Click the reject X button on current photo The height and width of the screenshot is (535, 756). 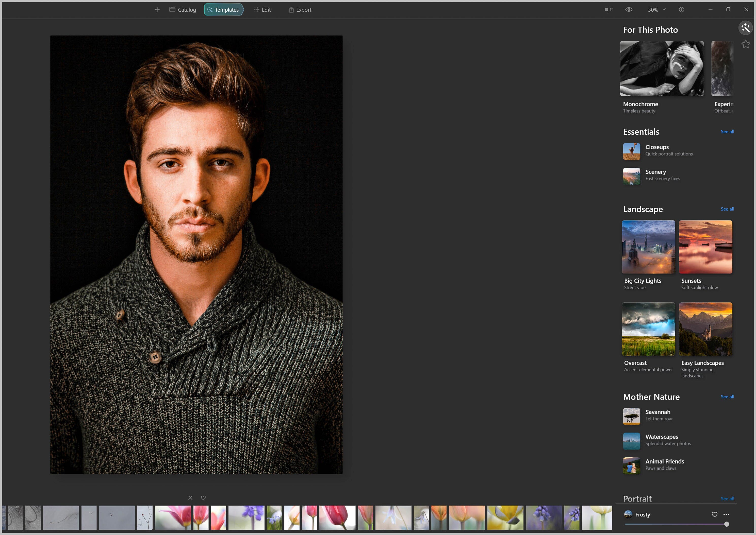point(191,498)
